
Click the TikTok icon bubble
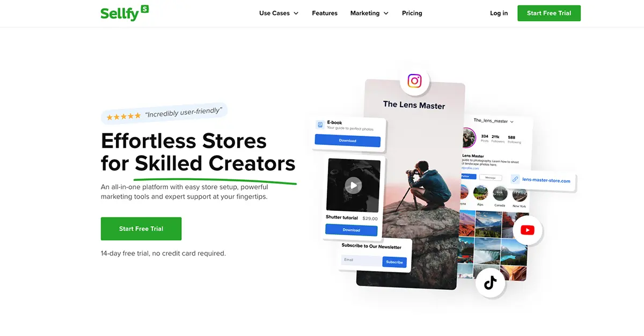pos(490,283)
